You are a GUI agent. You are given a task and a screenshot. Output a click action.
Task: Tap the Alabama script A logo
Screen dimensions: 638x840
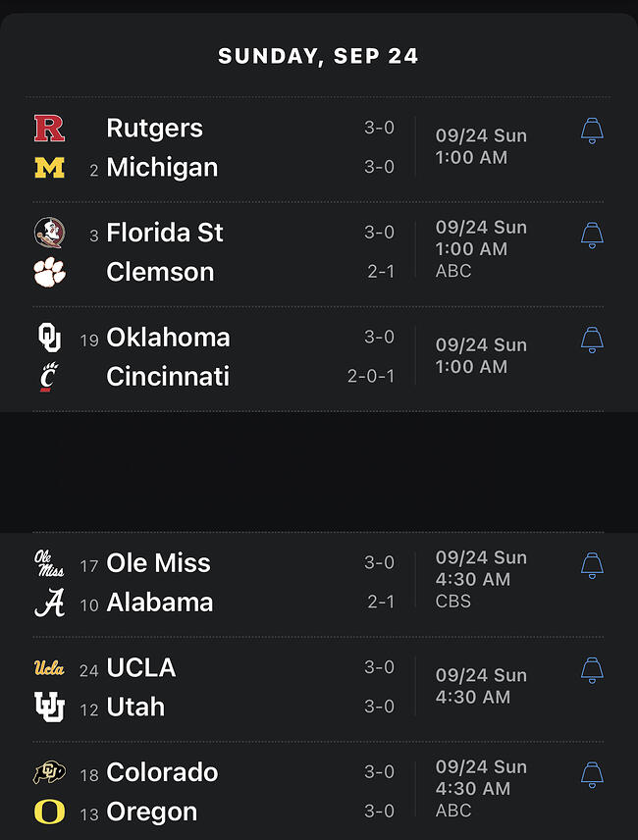pyautogui.click(x=49, y=603)
